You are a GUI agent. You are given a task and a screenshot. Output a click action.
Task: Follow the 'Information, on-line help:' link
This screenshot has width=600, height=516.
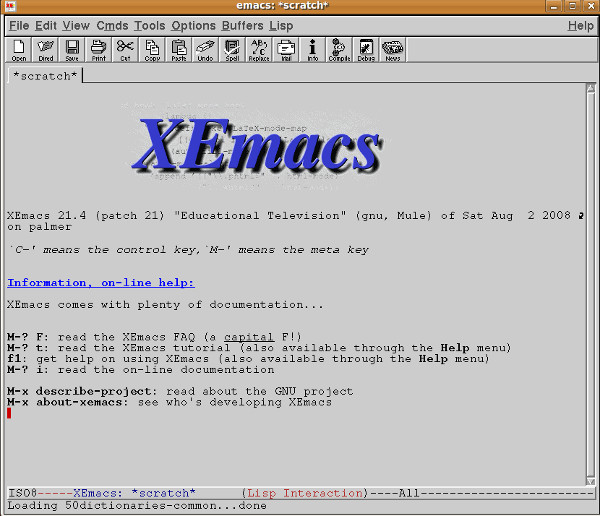(101, 283)
